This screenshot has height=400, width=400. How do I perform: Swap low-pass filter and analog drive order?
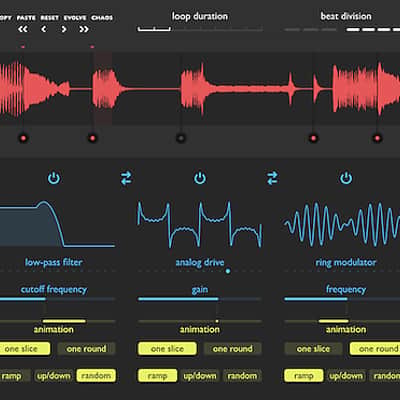126,178
